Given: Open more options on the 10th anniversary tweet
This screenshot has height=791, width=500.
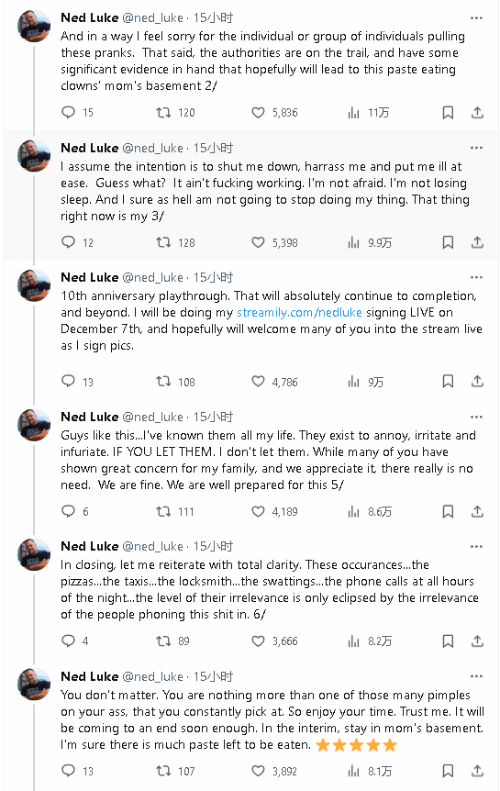Looking at the screenshot, I should coord(476,277).
